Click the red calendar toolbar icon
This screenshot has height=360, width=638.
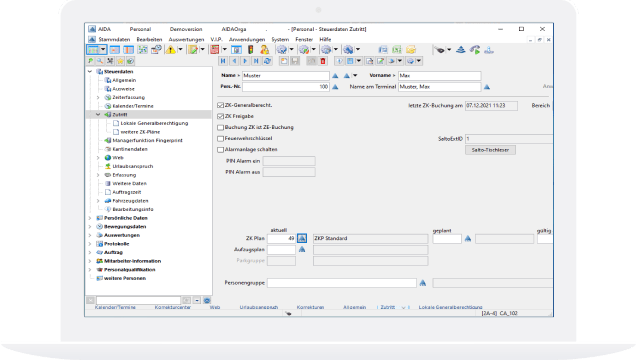point(214,50)
